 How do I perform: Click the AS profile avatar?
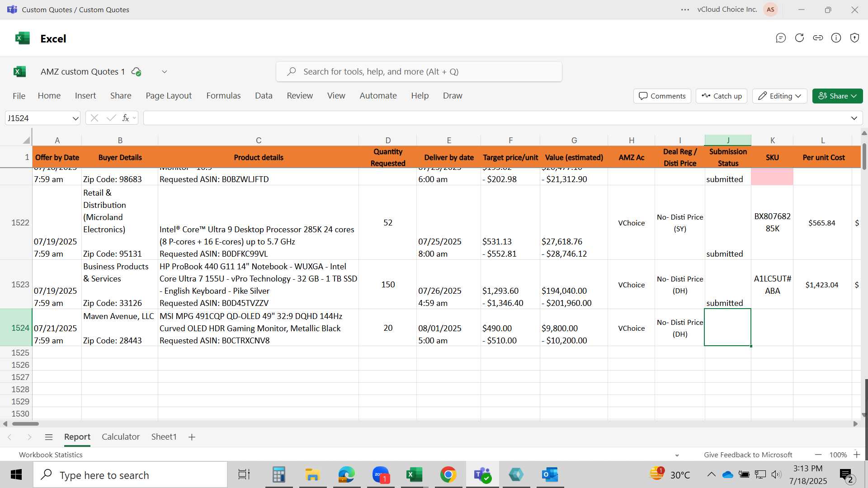(770, 9)
